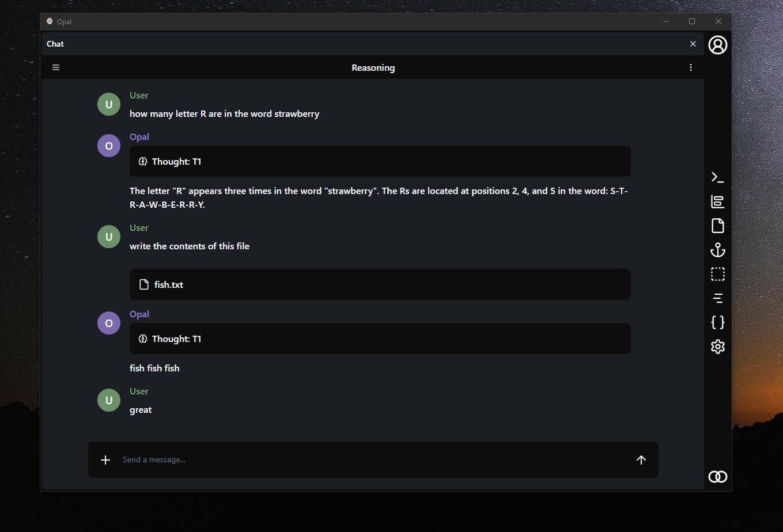Open the three-dot options menu
The height and width of the screenshot is (532, 783).
(x=691, y=68)
